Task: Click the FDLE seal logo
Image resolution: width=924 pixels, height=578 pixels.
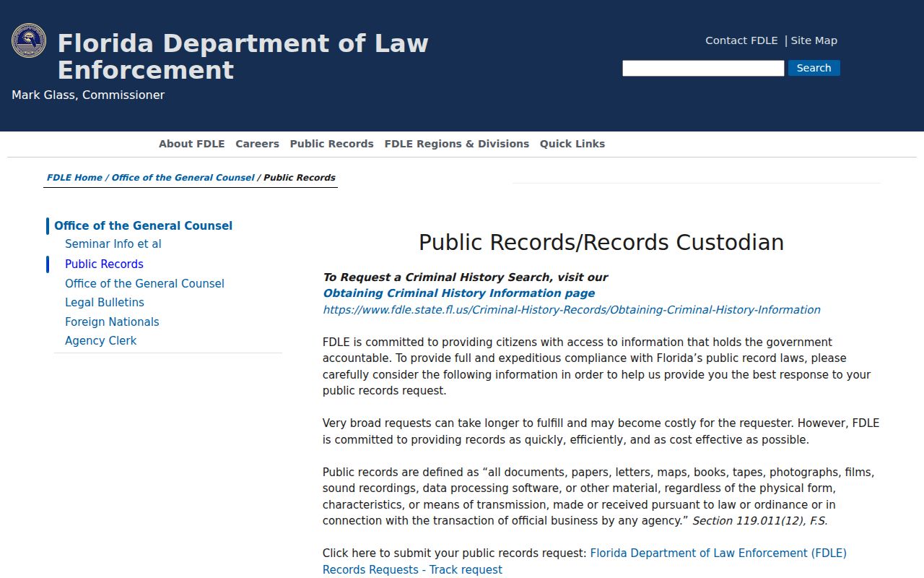Action: click(x=29, y=40)
